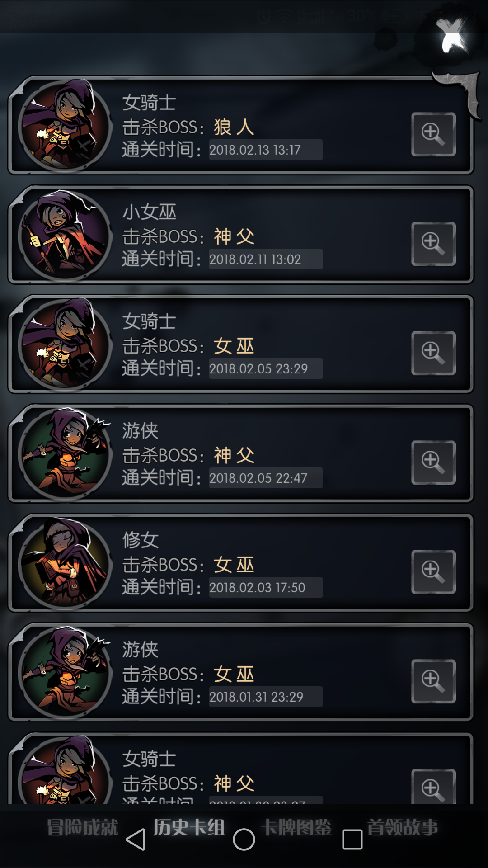Open magnifier on bottom 女骑士 神父 entry
The width and height of the screenshot is (488, 868).
point(433,787)
